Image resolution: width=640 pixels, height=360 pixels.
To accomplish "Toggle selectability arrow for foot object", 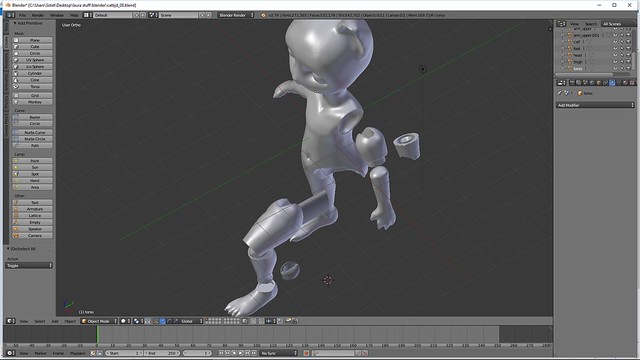I will [622, 49].
